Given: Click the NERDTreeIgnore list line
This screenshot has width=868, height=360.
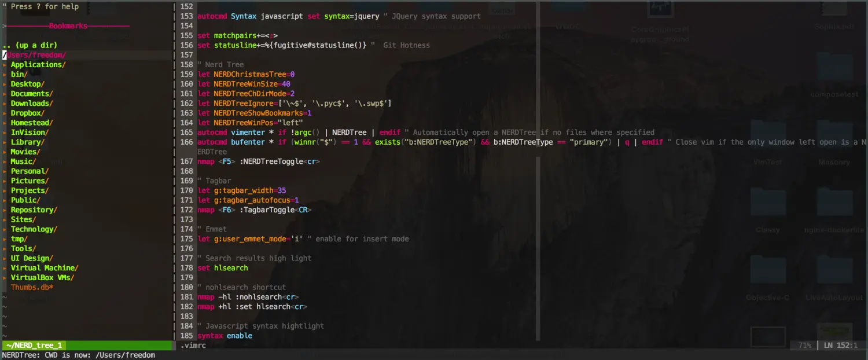Looking at the screenshot, I should 295,104.
